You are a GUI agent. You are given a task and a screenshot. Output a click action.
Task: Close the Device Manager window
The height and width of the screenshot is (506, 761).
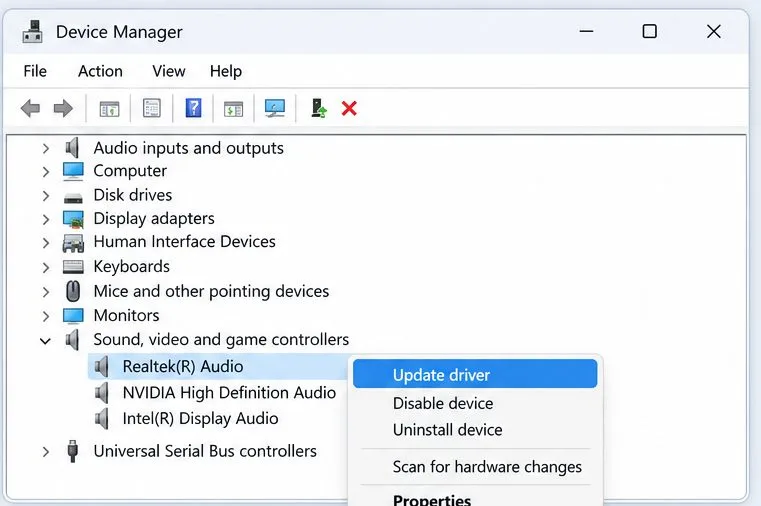713,32
